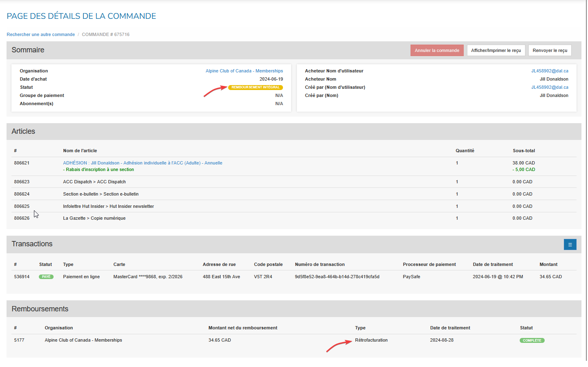Image resolution: width=588 pixels, height=367 pixels.
Task: Click the quantity link for article 806621
Action: (x=457, y=163)
